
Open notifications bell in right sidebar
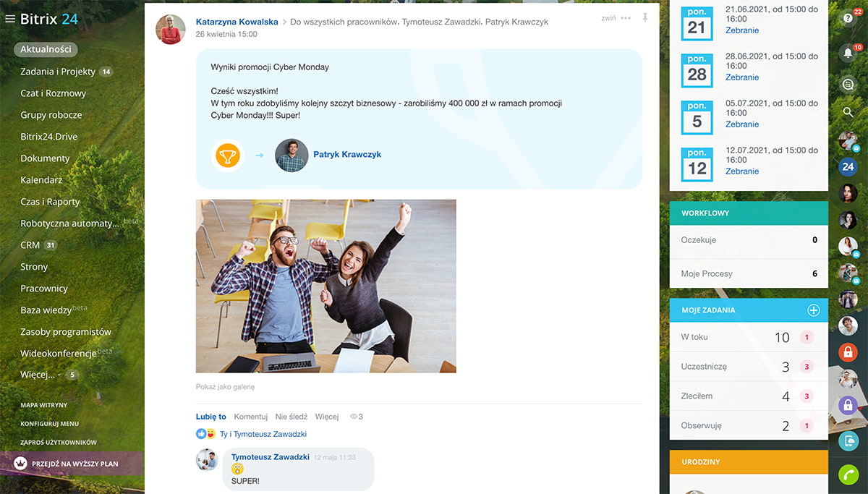pos(848,53)
